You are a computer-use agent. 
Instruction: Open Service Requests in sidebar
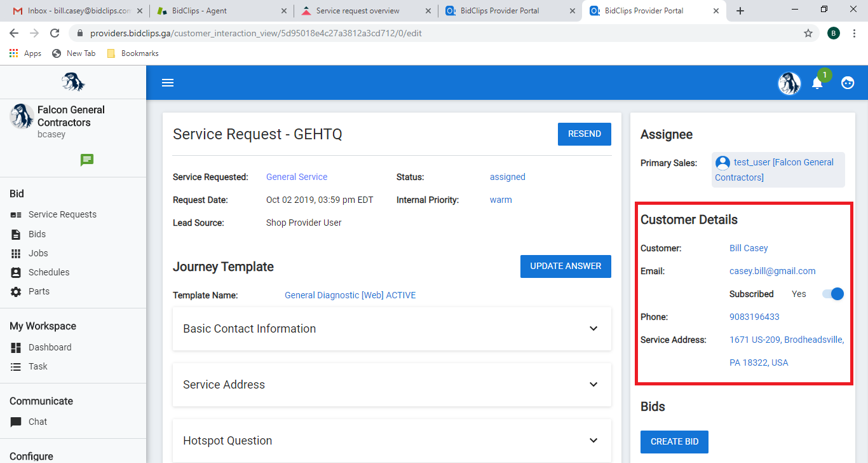point(62,214)
